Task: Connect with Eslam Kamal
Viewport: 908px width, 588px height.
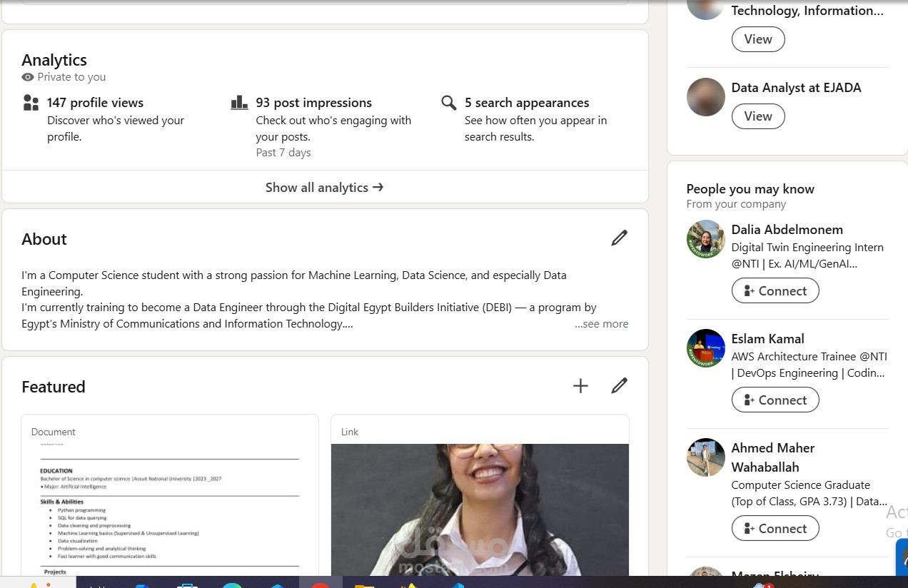Action: [x=775, y=400]
